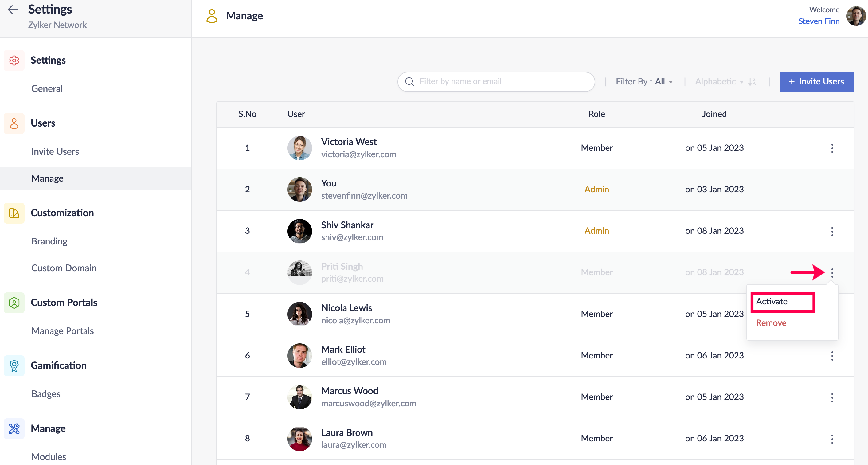This screenshot has height=465, width=868.
Task: Open three-dot menu for Victoria West
Action: (832, 148)
